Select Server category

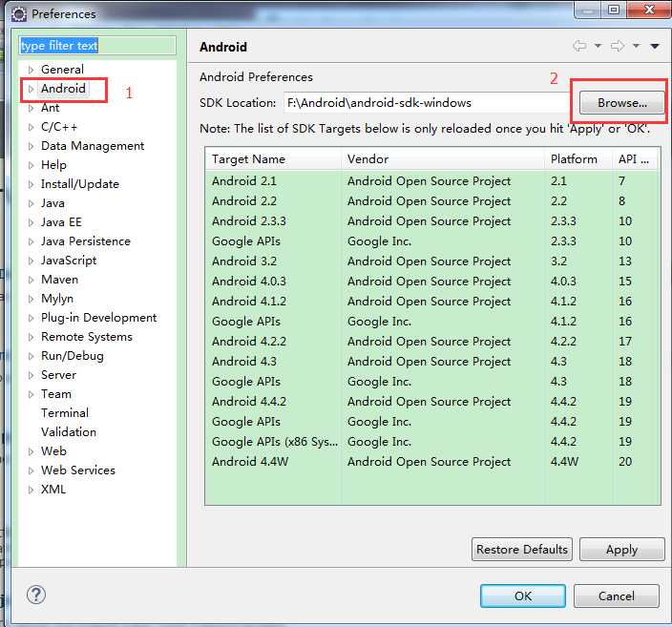click(x=58, y=375)
